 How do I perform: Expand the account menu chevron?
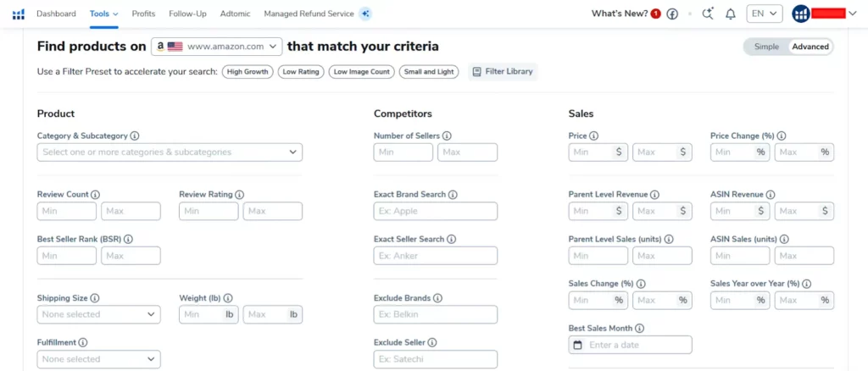coord(853,14)
